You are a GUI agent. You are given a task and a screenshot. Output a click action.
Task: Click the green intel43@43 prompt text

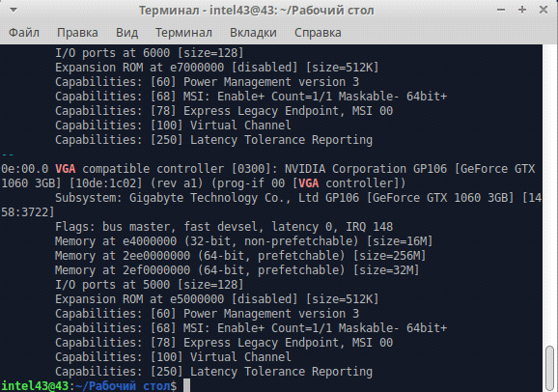[35, 386]
